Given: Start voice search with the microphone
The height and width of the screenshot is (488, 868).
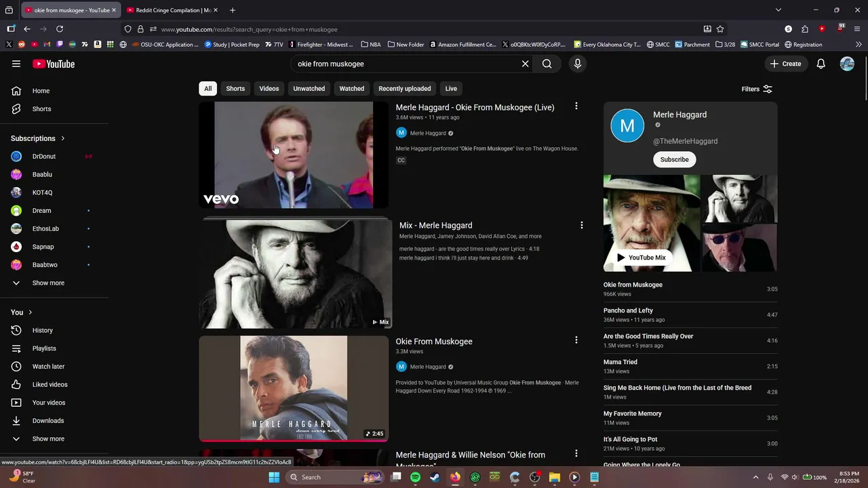Looking at the screenshot, I should [578, 64].
